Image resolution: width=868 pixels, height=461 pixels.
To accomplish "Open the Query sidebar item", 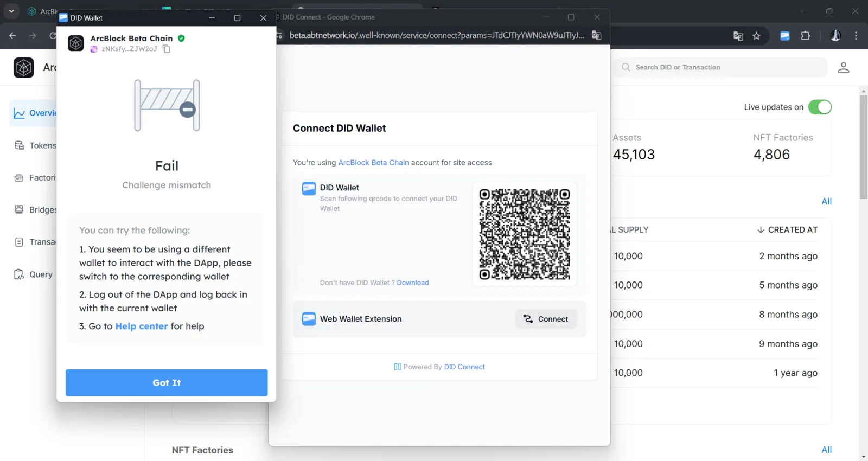I will (x=34, y=274).
